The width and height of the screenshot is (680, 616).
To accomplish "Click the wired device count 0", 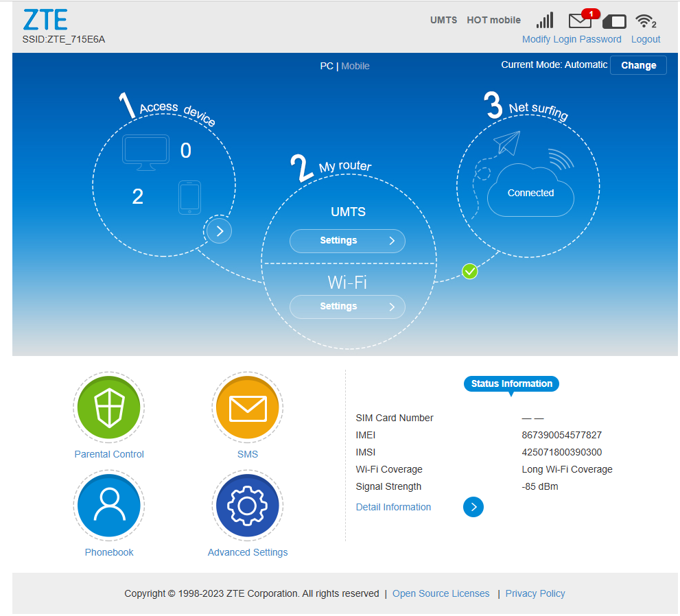I will [x=186, y=151].
